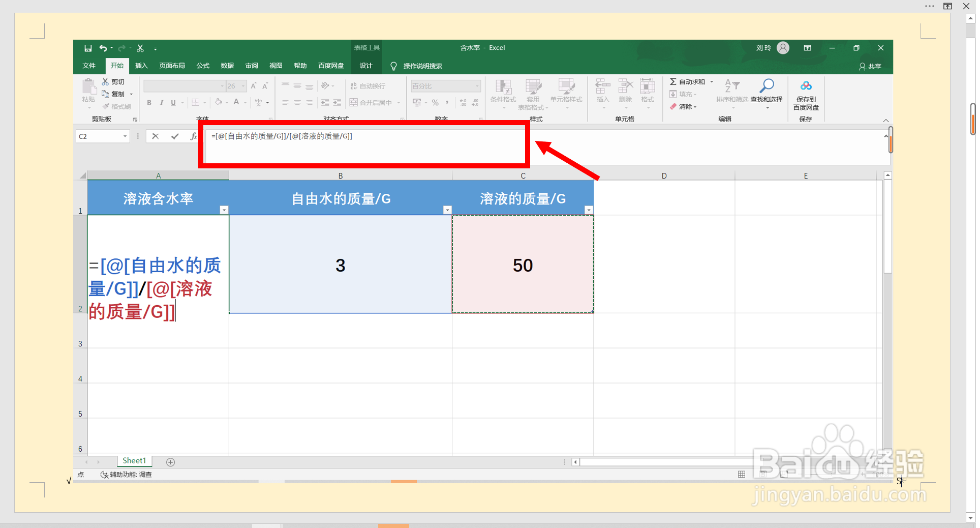The height and width of the screenshot is (528, 980).
Task: Open the font size dropdown
Action: (x=242, y=85)
